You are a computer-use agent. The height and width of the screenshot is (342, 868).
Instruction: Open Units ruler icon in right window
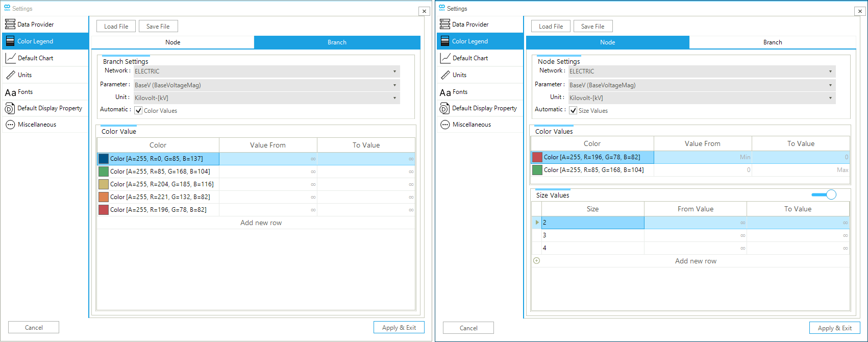(x=445, y=75)
